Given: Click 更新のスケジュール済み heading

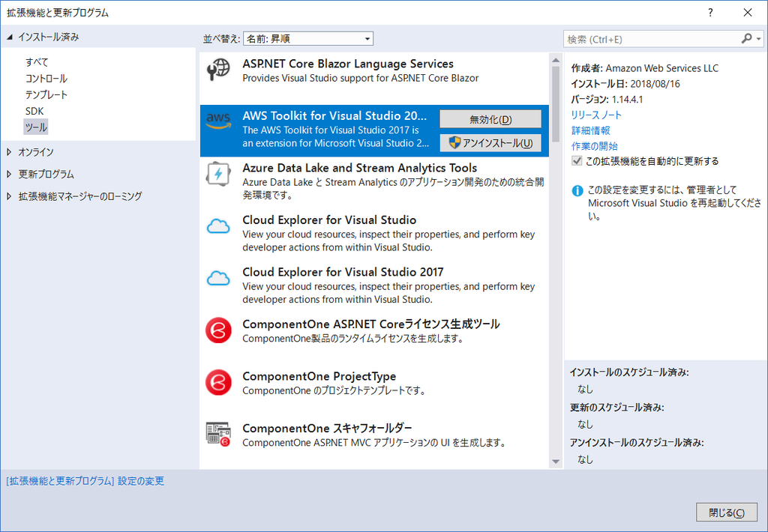Looking at the screenshot, I should 616,407.
